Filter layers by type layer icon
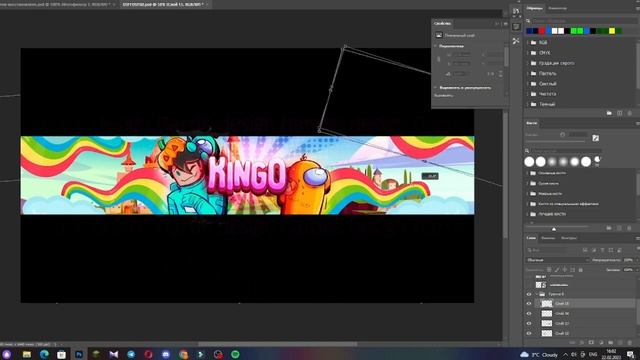 [602, 250]
